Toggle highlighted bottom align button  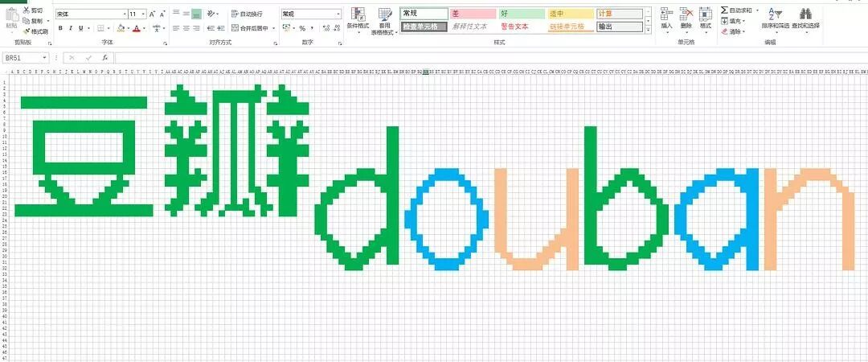click(x=196, y=14)
